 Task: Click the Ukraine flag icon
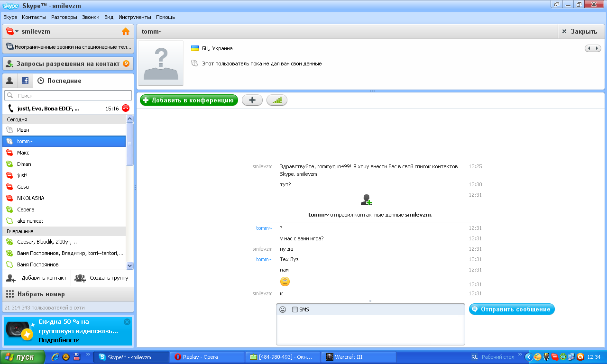click(x=195, y=48)
